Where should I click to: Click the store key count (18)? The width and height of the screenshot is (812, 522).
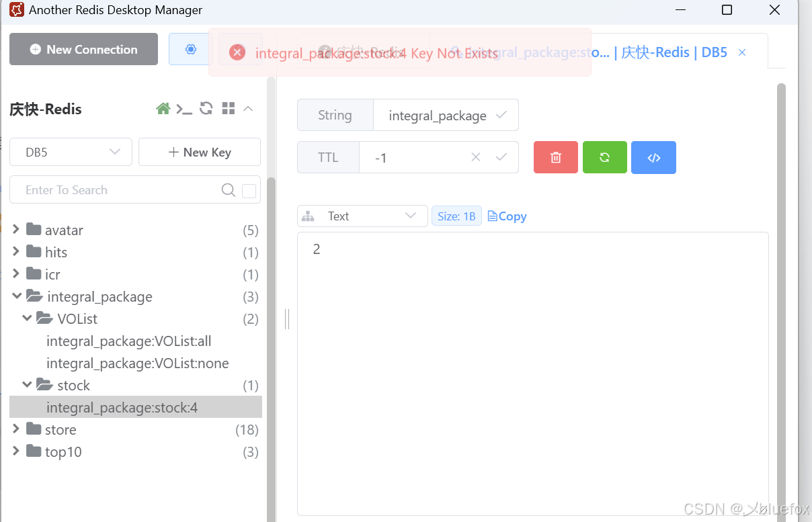(x=247, y=429)
